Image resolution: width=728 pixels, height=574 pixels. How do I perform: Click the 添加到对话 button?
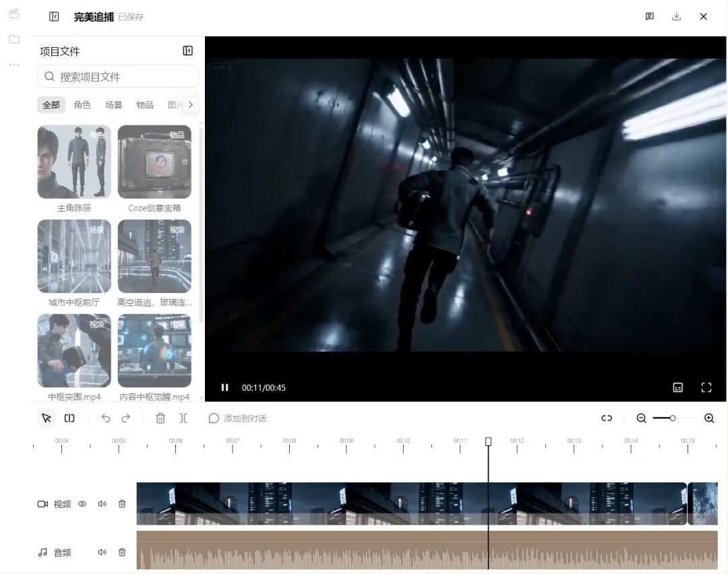point(237,418)
